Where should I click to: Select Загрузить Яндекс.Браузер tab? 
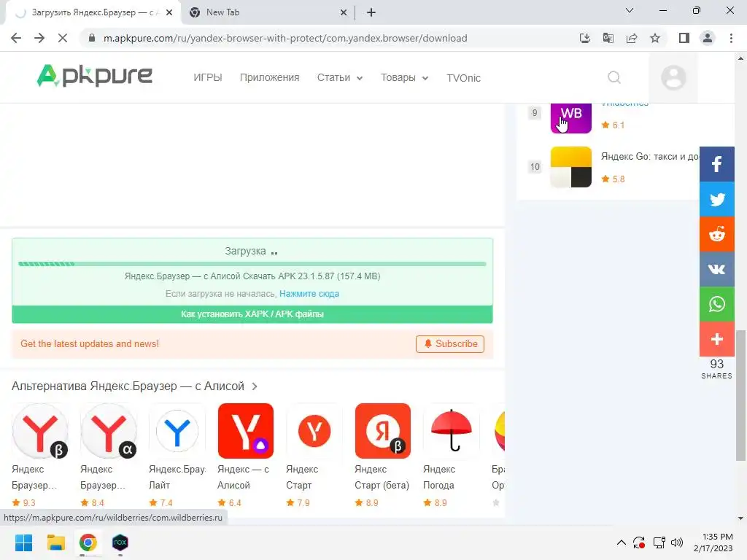point(93,12)
